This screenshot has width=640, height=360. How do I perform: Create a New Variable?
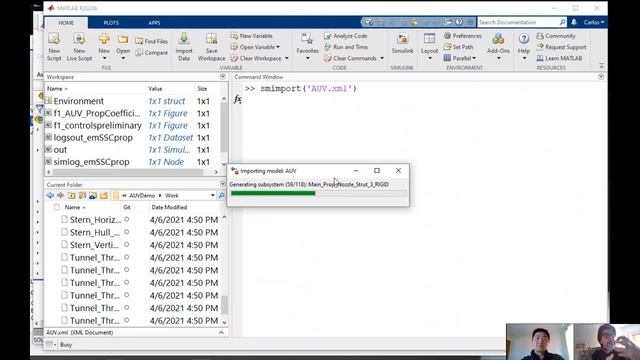point(251,36)
